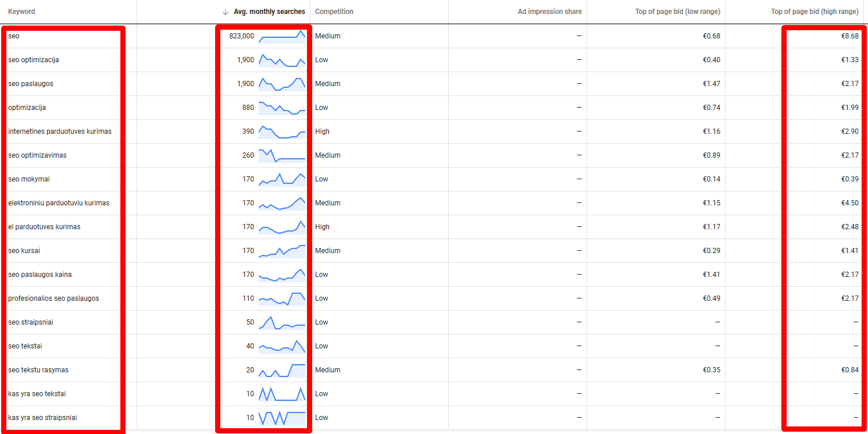
Task: Select the keyword "seo" row
Action: pyautogui.click(x=434, y=36)
